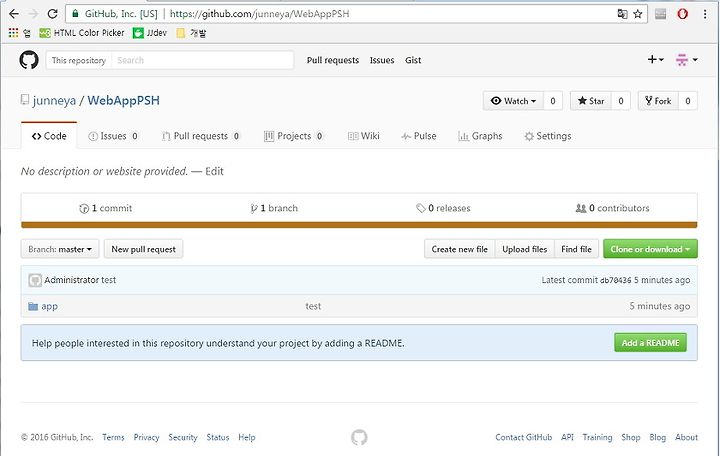Screen dimensions: 720x456
Task: Open the Terms footer link
Action: (x=113, y=437)
